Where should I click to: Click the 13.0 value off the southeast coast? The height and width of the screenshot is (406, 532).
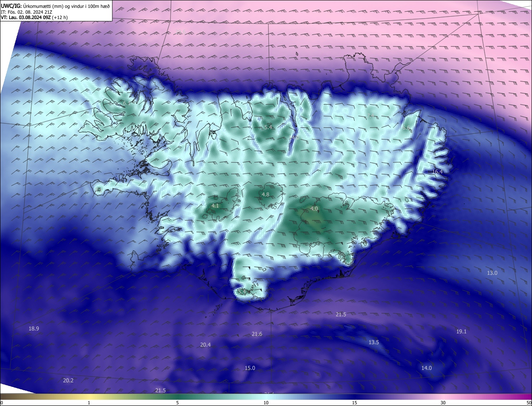click(x=492, y=273)
